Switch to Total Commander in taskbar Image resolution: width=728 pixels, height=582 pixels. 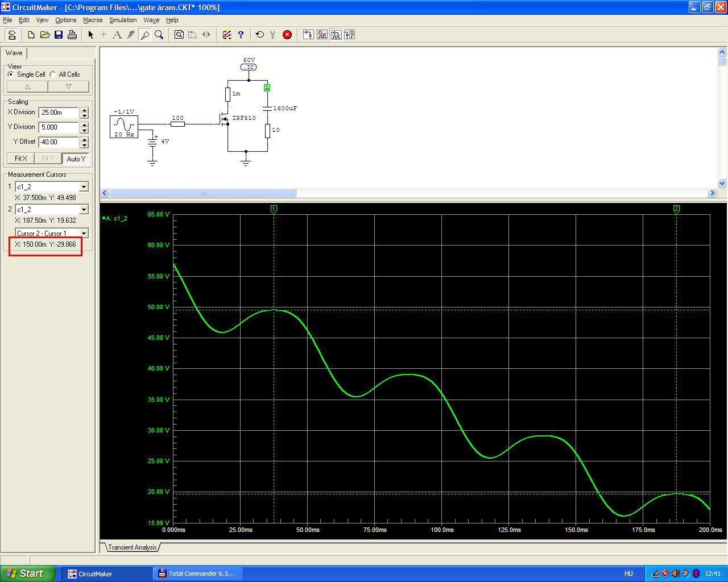(x=197, y=573)
